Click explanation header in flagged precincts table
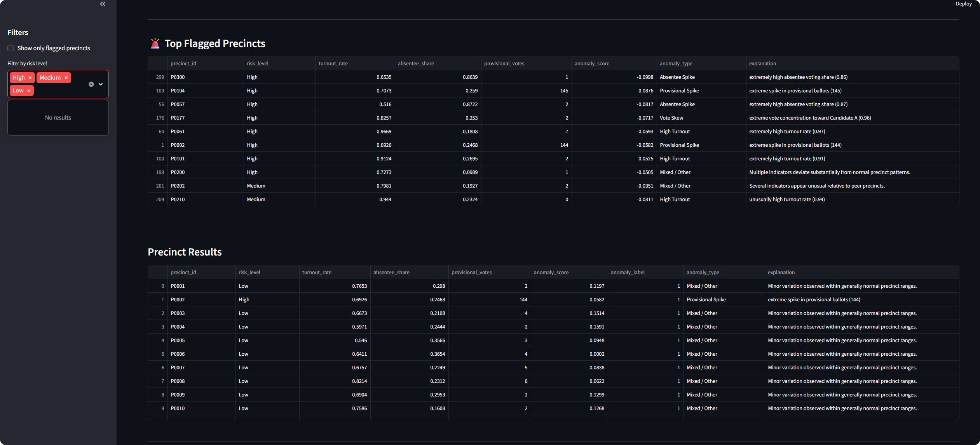 click(762, 63)
